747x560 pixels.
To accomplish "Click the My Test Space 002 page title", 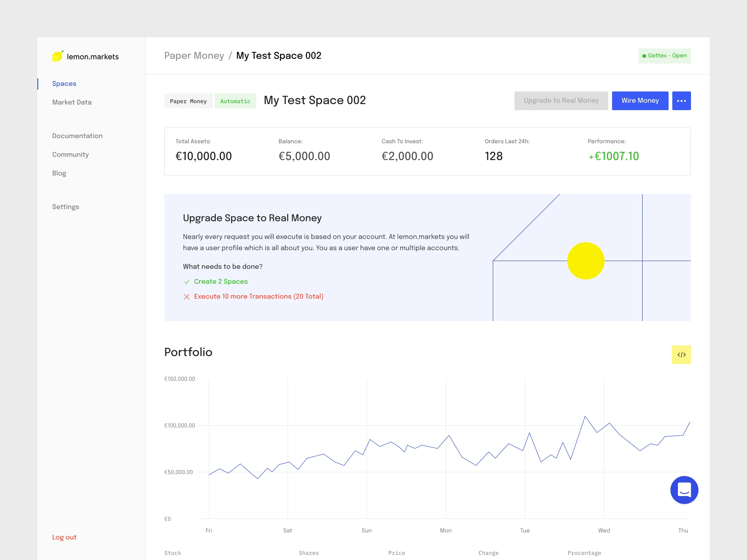I will coord(315,100).
